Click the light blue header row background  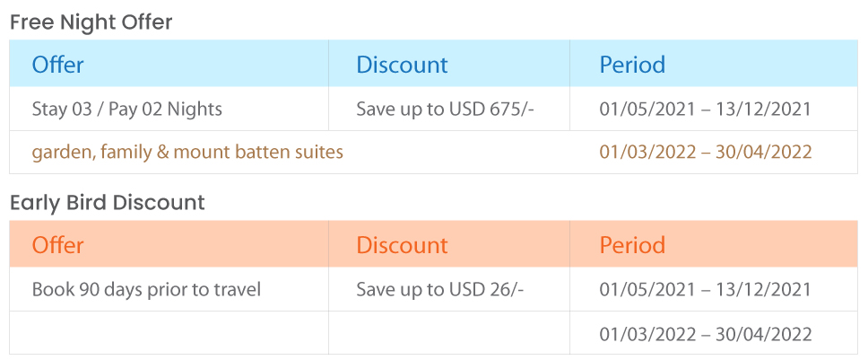click(x=433, y=63)
